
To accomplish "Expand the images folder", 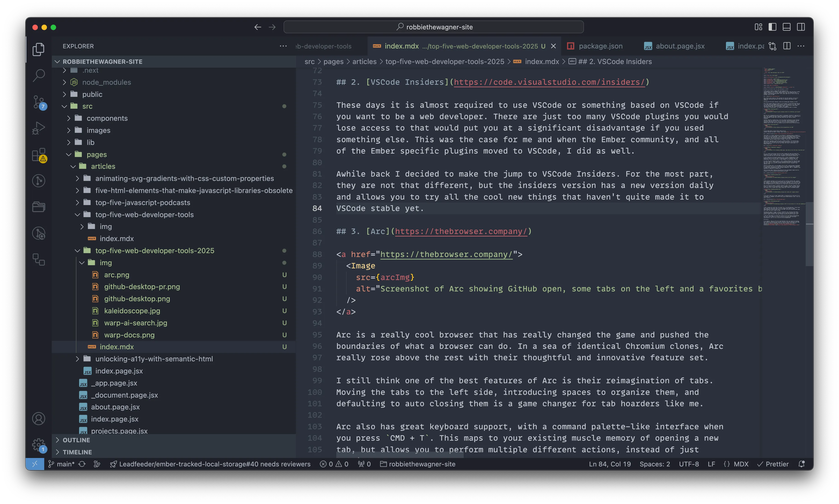I will pyautogui.click(x=174, y=130).
